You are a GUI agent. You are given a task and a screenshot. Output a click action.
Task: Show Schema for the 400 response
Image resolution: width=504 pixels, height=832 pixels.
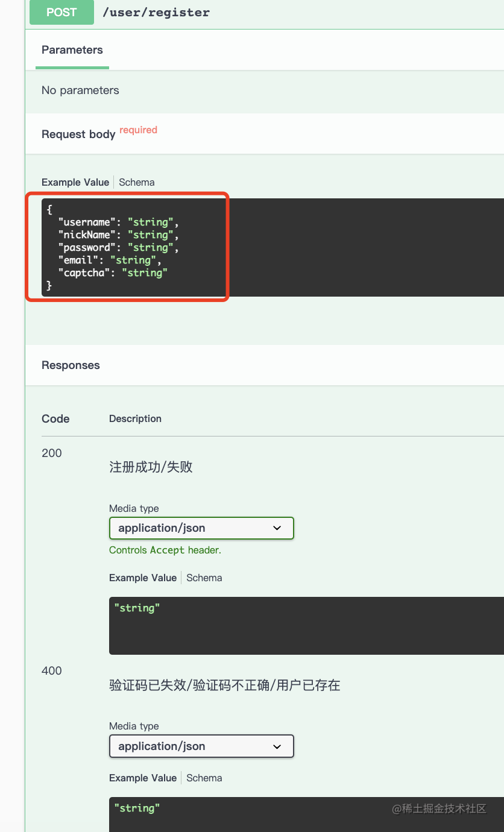(204, 778)
